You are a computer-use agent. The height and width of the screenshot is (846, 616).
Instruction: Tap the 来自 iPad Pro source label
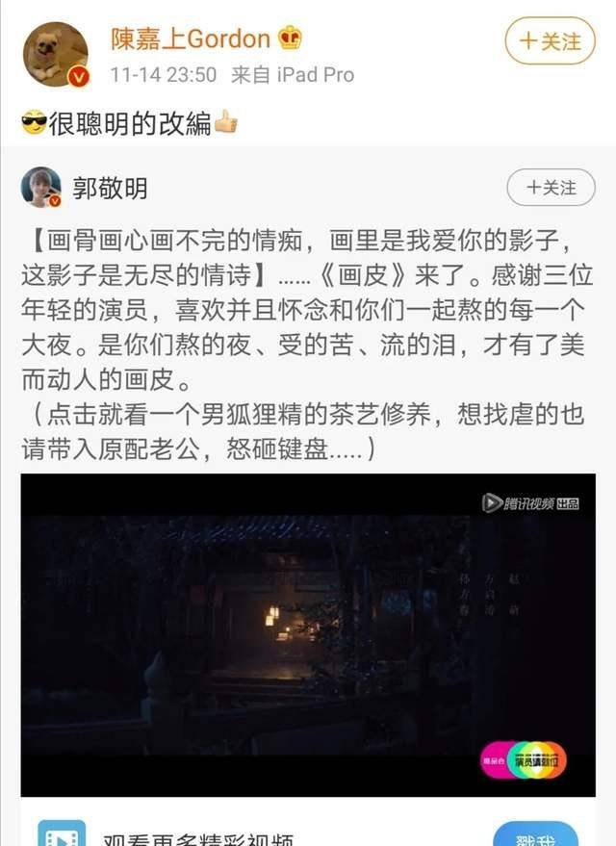293,74
